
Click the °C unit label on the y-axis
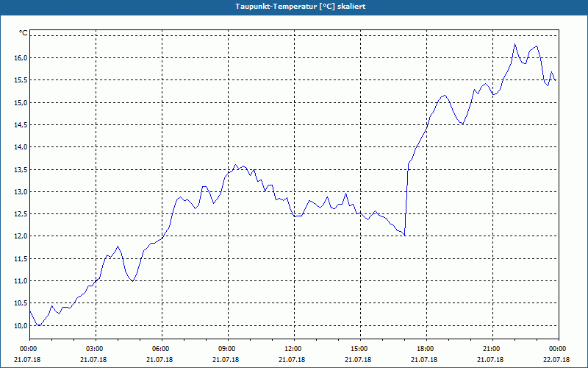tap(24, 33)
